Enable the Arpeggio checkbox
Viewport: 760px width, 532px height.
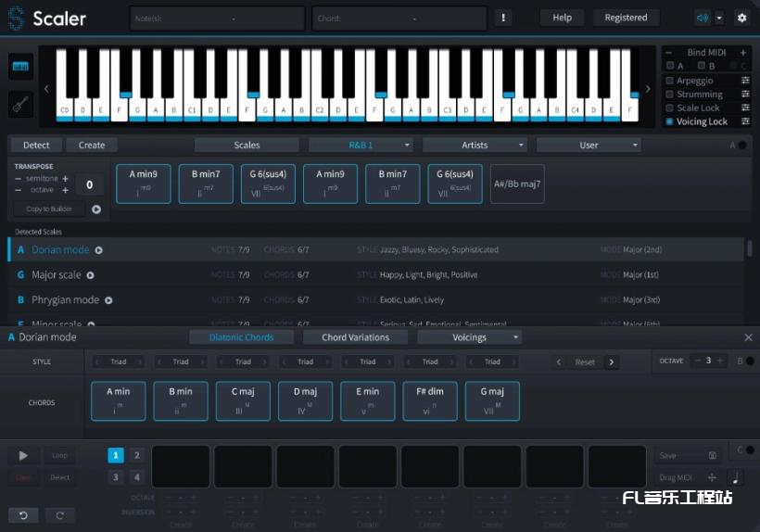[670, 82]
